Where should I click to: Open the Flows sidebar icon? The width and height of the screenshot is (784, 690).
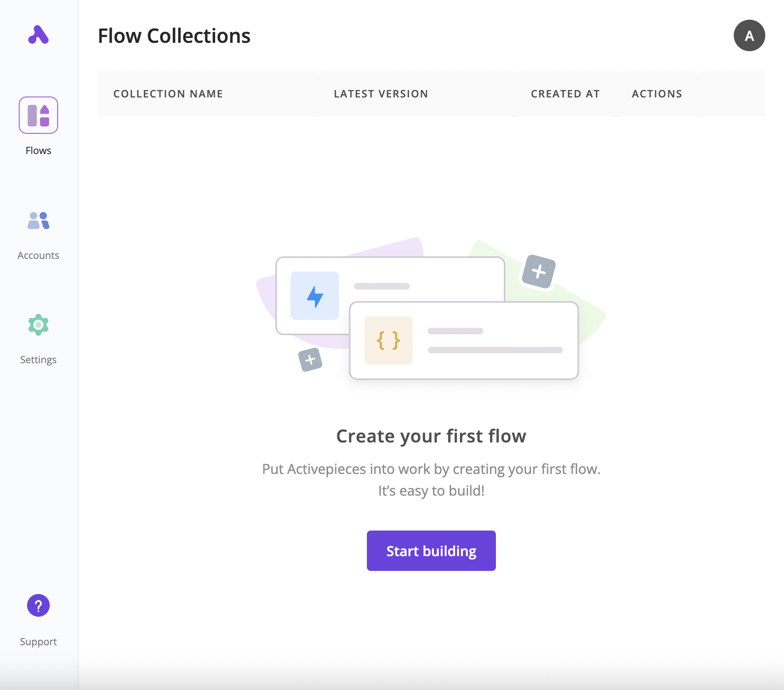tap(38, 115)
